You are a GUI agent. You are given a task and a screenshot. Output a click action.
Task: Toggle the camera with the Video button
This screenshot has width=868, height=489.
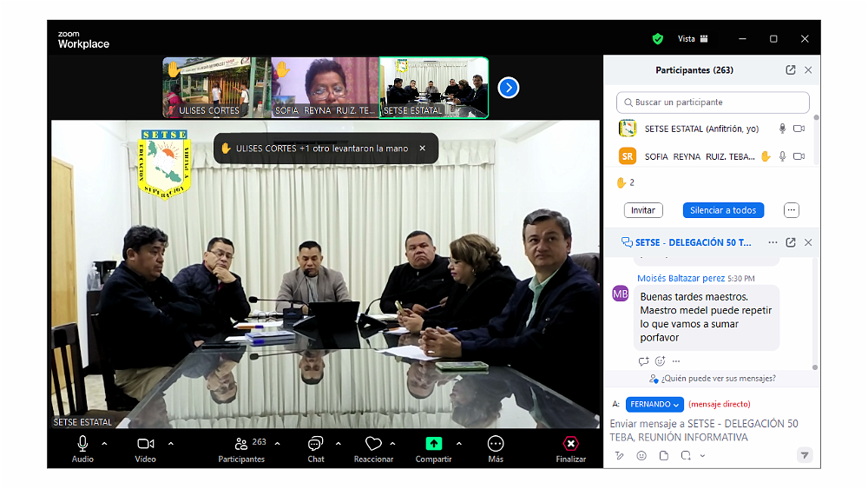(x=145, y=444)
